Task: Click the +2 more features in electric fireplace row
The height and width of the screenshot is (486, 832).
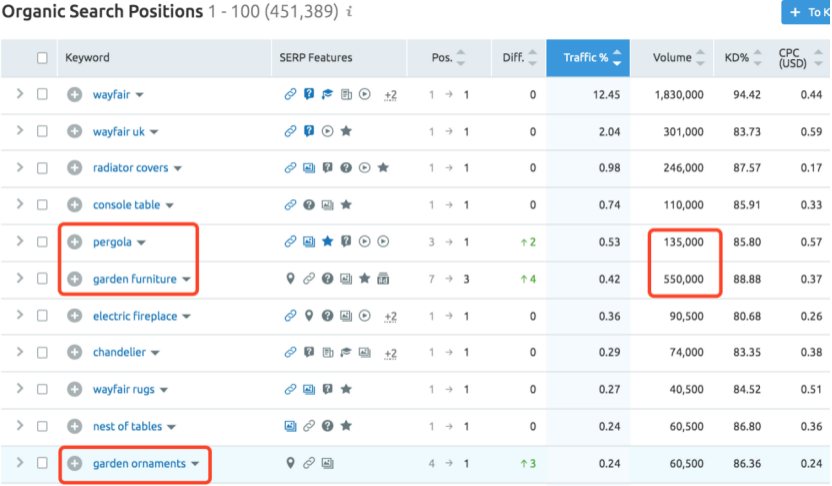Action: pyautogui.click(x=391, y=317)
